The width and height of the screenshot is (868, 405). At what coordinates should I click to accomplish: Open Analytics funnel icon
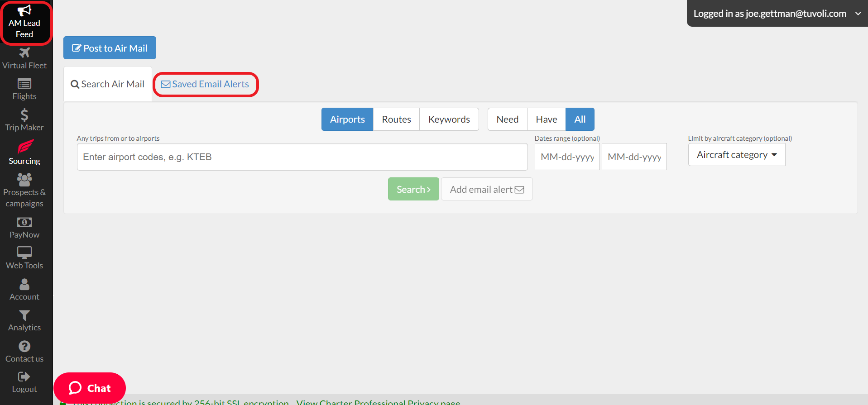click(24, 315)
